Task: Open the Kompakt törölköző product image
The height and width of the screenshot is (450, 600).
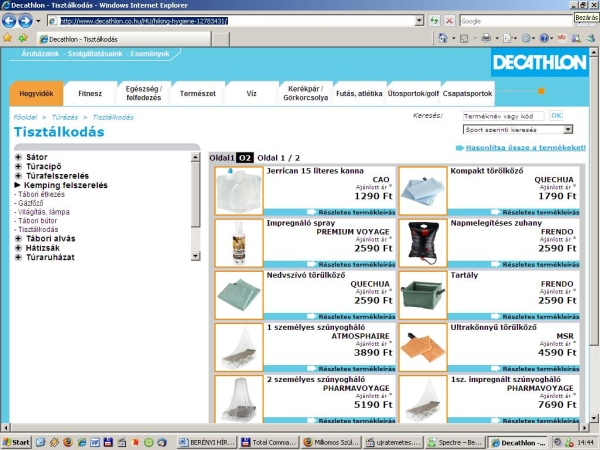Action: click(423, 191)
